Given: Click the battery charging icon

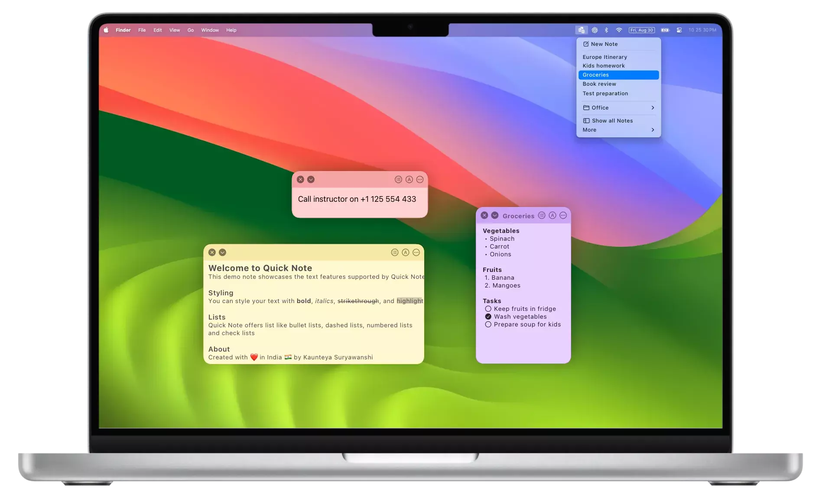Looking at the screenshot, I should click(x=665, y=30).
